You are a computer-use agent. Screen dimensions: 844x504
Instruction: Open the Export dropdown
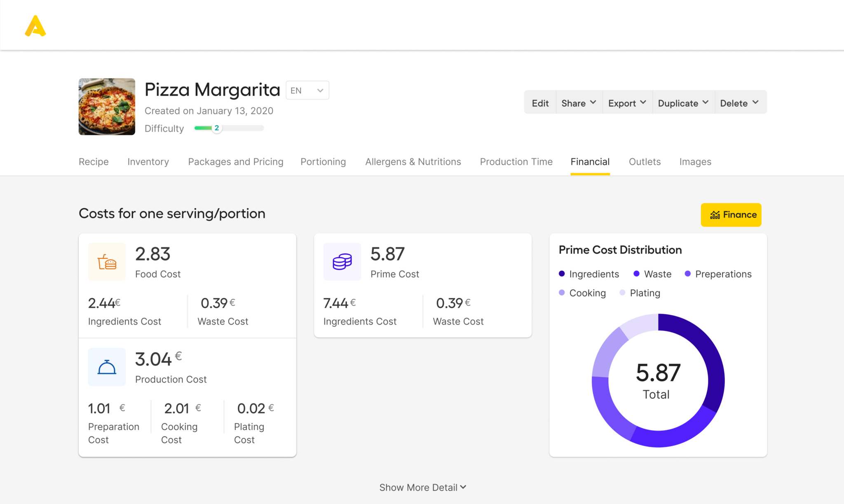coord(627,103)
